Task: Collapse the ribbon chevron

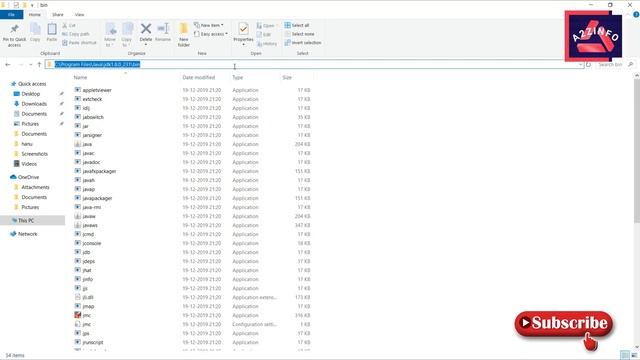Action: point(628,15)
